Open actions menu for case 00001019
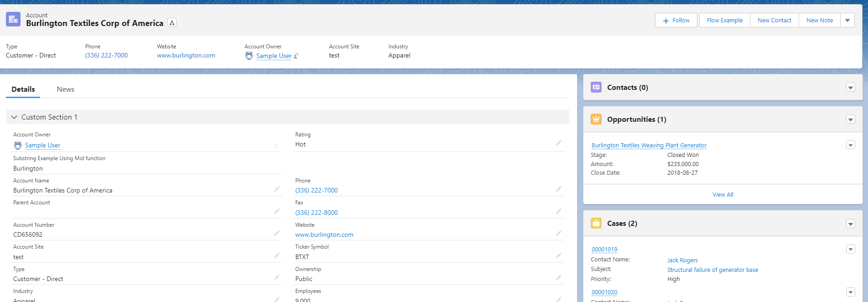The image size is (868, 302). coord(851,249)
